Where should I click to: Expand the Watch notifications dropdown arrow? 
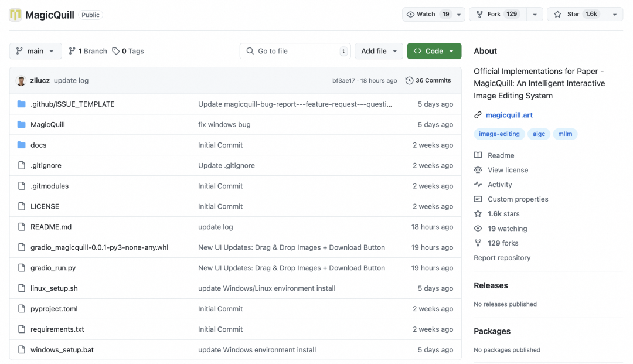[x=459, y=15]
